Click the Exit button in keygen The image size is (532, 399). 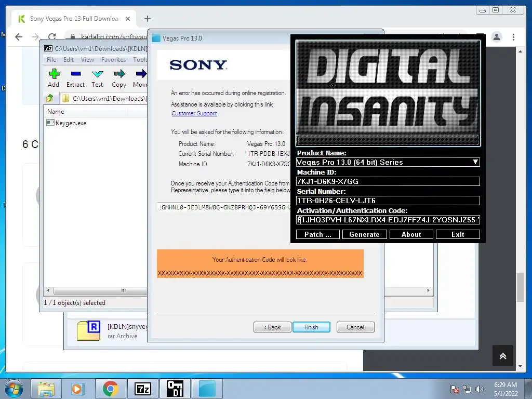(x=458, y=234)
